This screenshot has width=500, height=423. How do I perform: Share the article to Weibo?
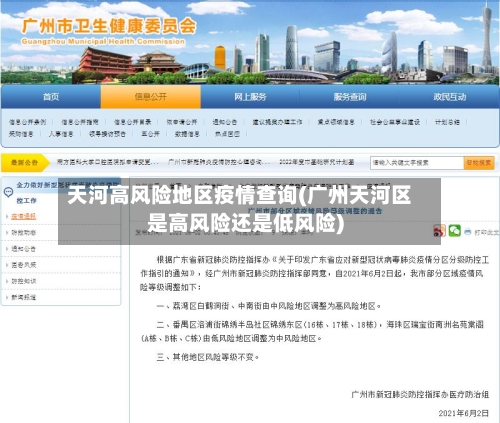tap(439, 231)
